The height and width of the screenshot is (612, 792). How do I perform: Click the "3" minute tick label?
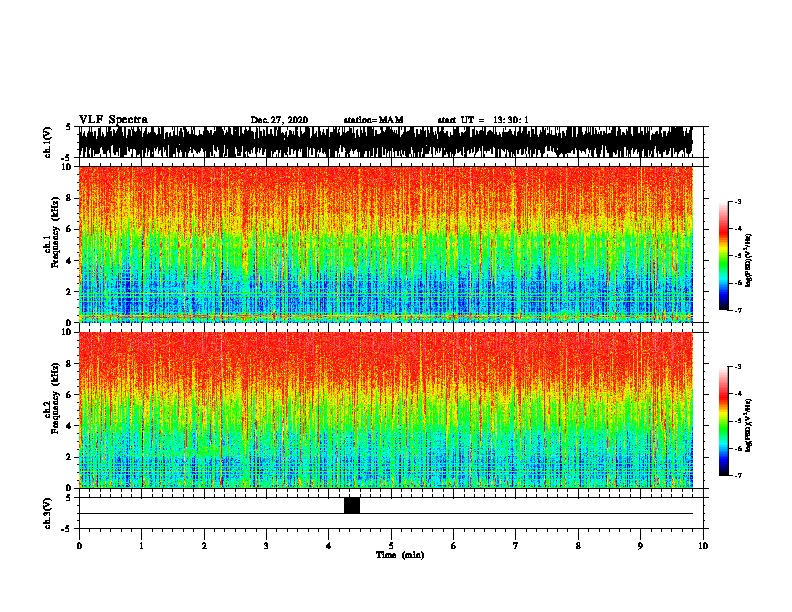(266, 546)
